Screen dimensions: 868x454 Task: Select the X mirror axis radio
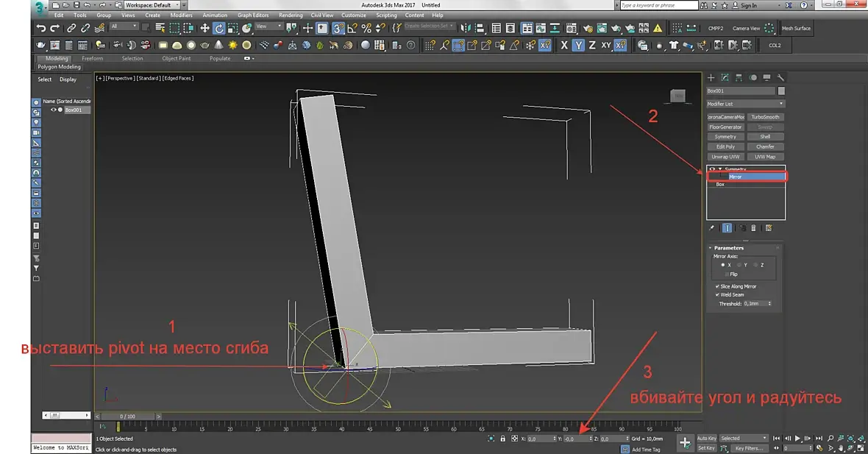point(723,265)
